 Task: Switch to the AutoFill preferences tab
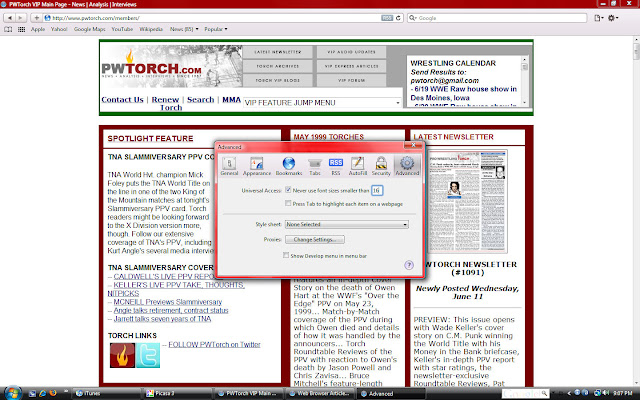pyautogui.click(x=358, y=166)
